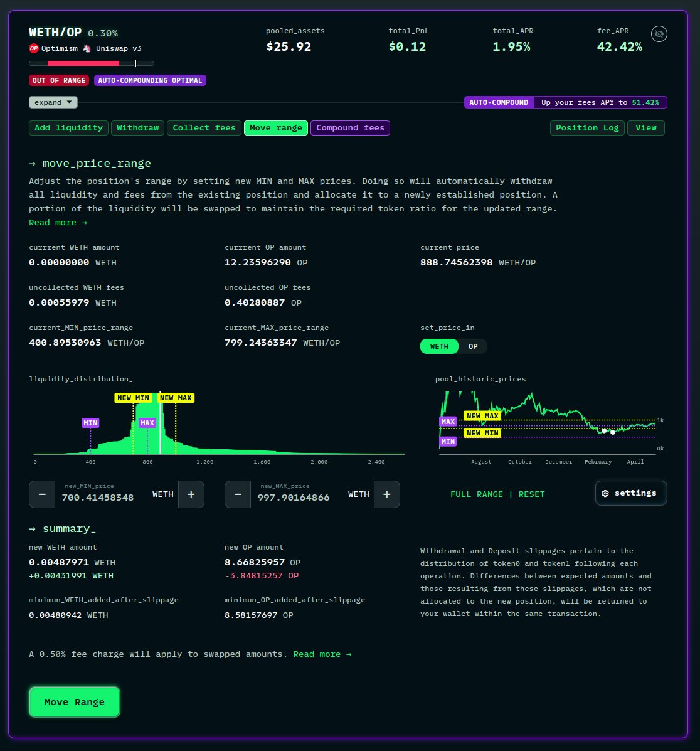The height and width of the screenshot is (751, 700).
Task: Click the WETH/OP pair title
Action: tap(55, 33)
